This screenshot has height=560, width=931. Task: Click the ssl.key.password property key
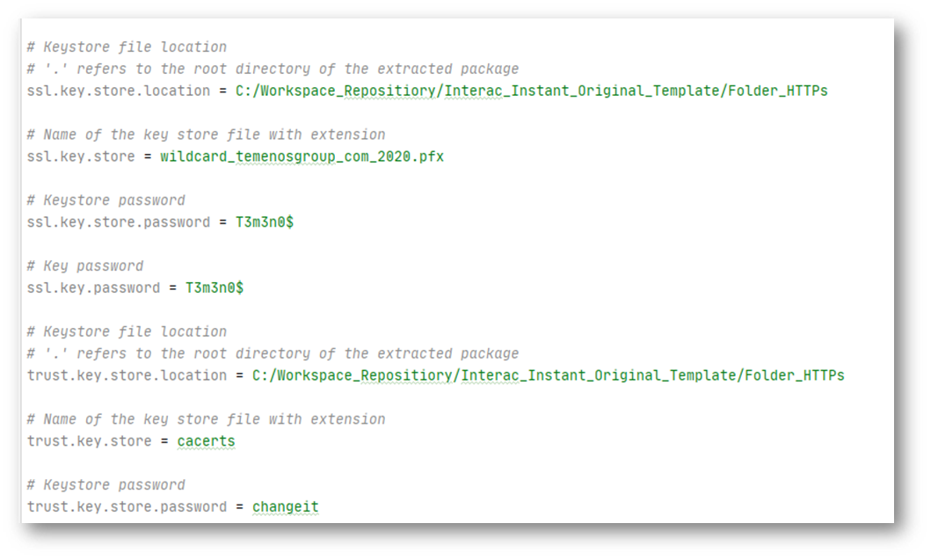pyautogui.click(x=93, y=288)
